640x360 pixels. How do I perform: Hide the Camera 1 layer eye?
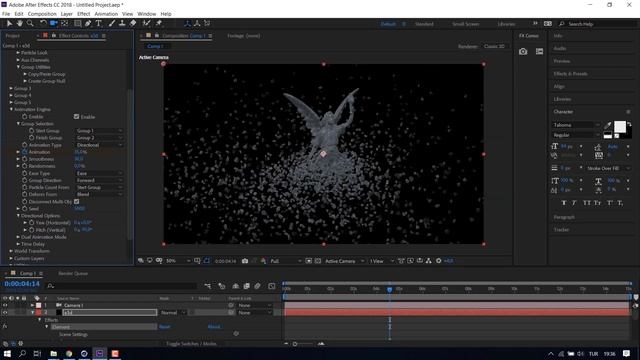(5, 305)
